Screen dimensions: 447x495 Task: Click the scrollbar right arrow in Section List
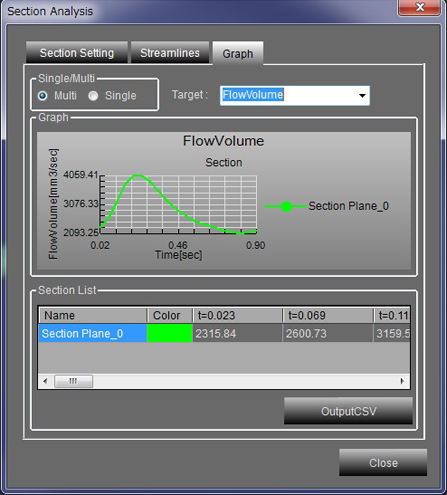tap(402, 381)
